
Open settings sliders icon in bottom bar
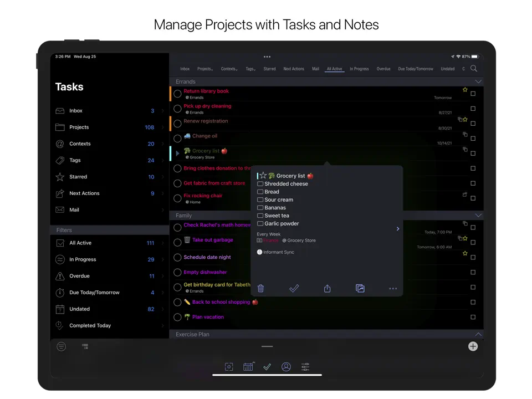305,367
